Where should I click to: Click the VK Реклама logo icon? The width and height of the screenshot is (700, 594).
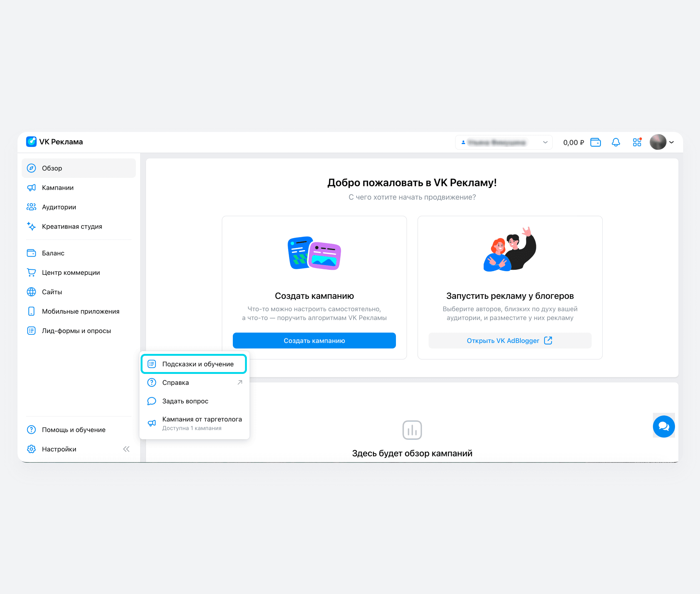pos(31,142)
